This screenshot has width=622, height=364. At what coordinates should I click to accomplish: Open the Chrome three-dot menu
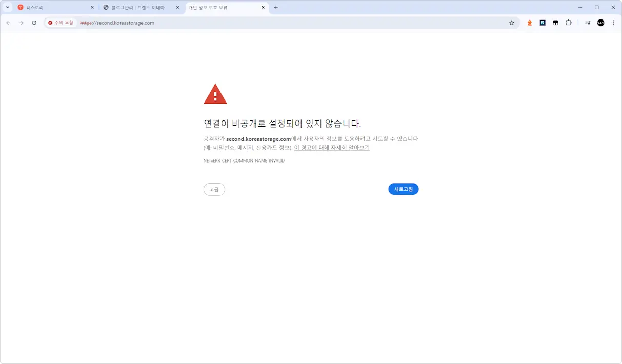pyautogui.click(x=613, y=23)
